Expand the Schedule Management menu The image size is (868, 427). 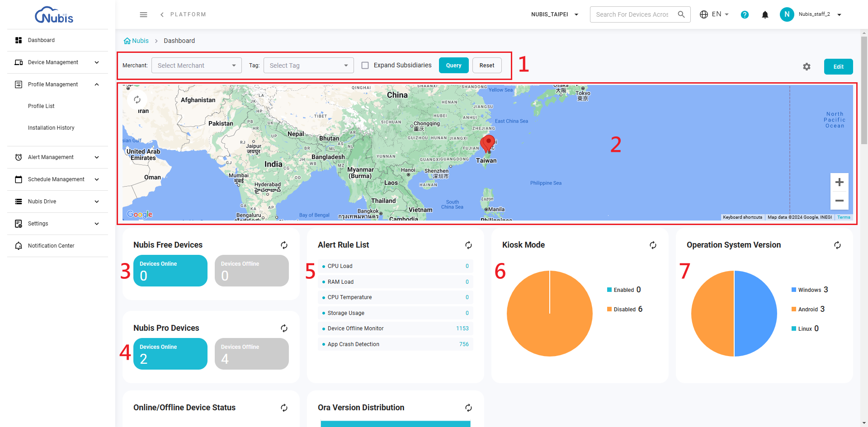point(57,179)
